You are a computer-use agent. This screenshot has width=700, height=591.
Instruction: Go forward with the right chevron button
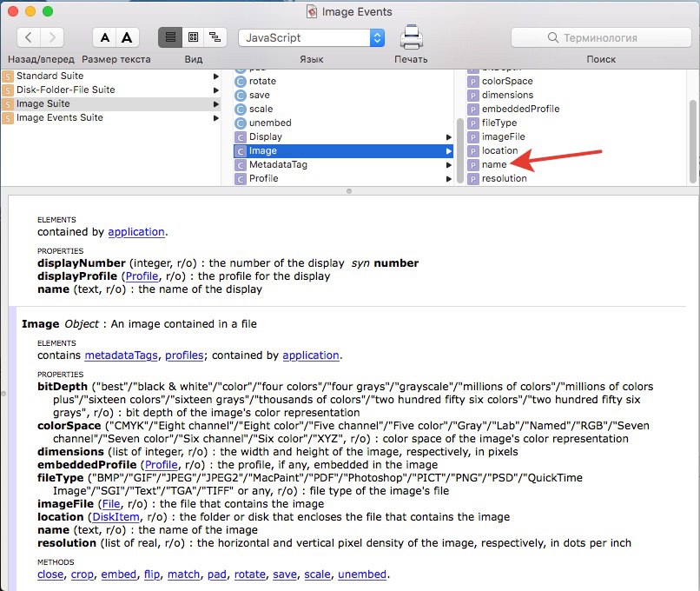point(52,37)
